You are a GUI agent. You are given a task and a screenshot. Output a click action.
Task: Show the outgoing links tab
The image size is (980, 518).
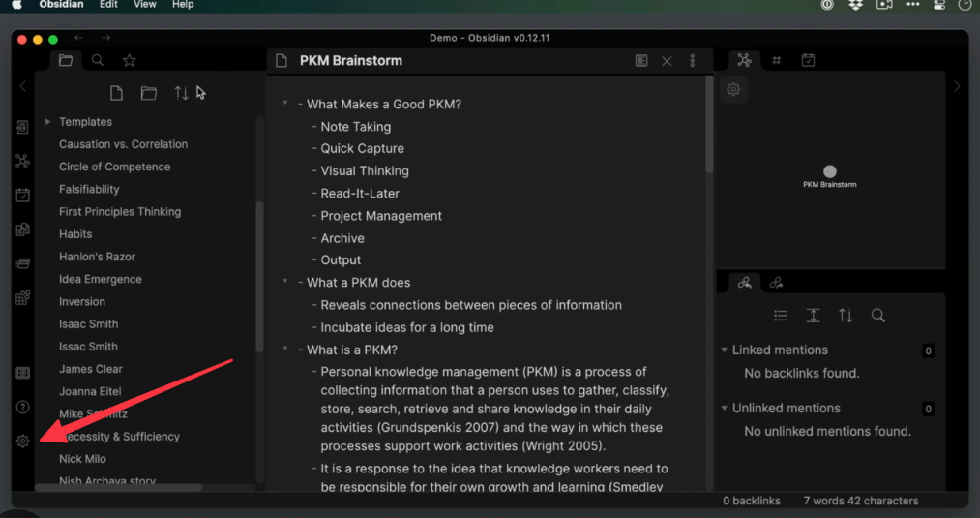(x=776, y=283)
